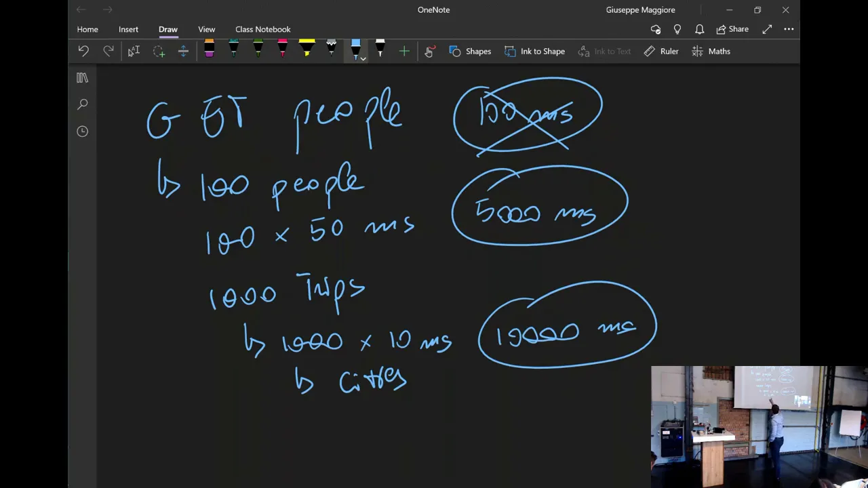The height and width of the screenshot is (488, 868).
Task: Pick the purple pen
Action: 209,48
